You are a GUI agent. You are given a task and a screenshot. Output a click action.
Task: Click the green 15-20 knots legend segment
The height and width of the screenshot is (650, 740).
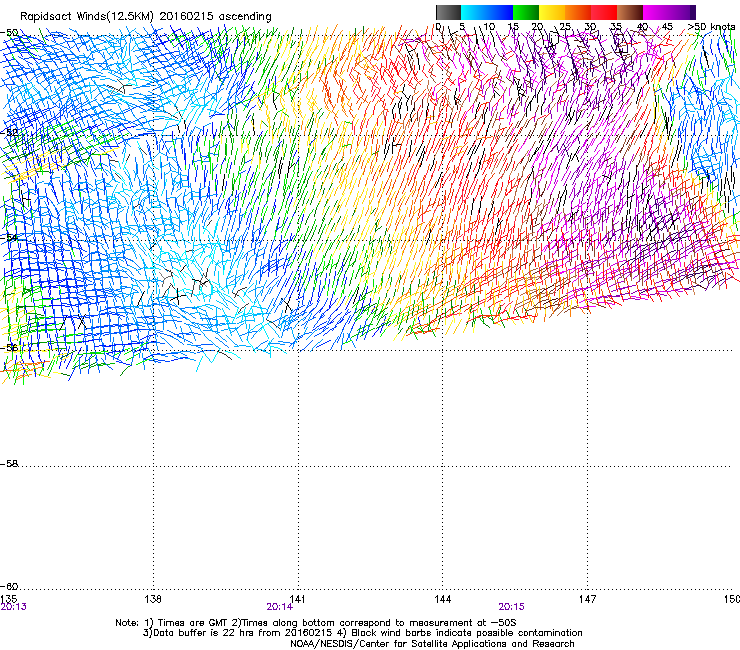pos(526,12)
